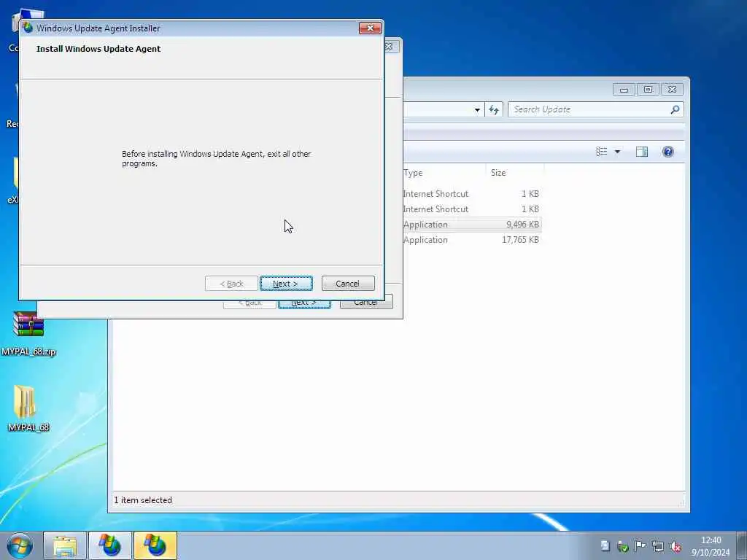Select the MYPAL_68.zip desktop archive icon
The height and width of the screenshot is (560, 747).
(28, 333)
